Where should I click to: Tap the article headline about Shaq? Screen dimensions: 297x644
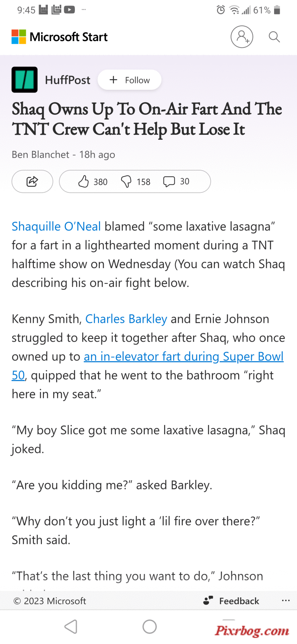point(147,119)
